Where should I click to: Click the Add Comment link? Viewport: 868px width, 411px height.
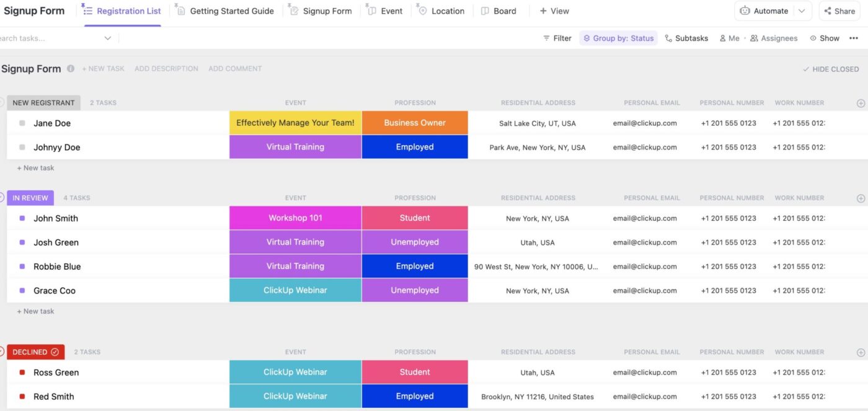pos(235,69)
